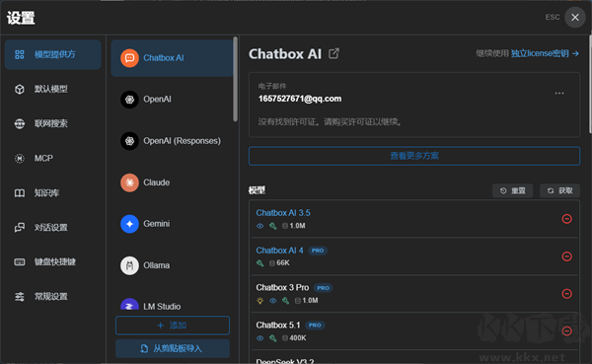Open the MCP settings section
This screenshot has height=364, width=592.
pyautogui.click(x=53, y=158)
